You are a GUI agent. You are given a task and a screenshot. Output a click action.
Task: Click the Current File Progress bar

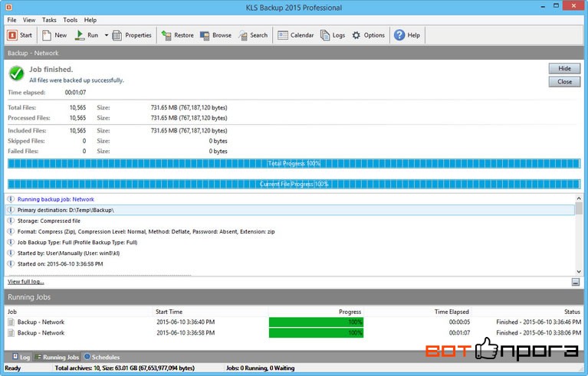pyautogui.click(x=294, y=184)
